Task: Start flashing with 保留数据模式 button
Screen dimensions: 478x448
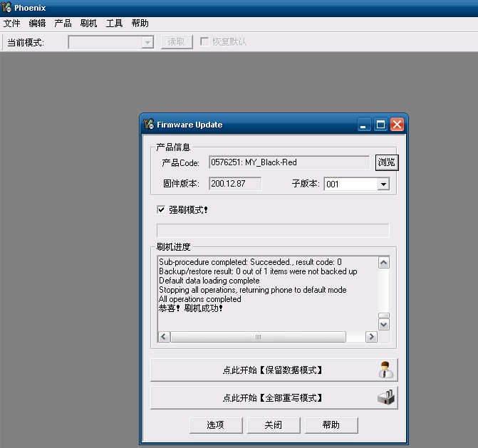Action: (274, 370)
